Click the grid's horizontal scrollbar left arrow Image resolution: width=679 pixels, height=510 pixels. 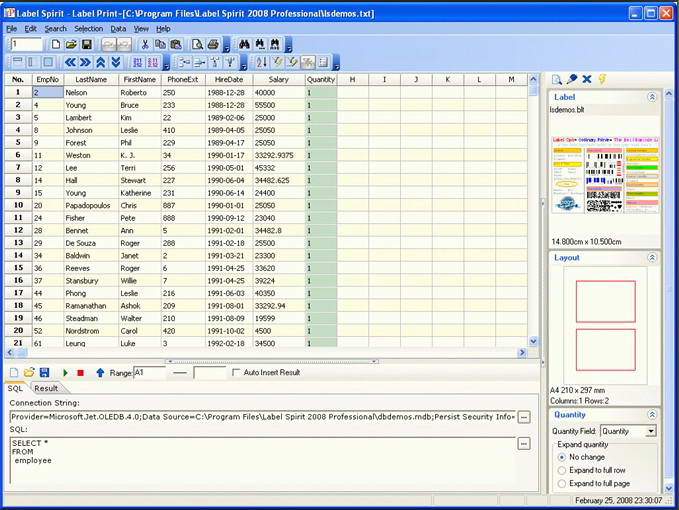pos(10,352)
